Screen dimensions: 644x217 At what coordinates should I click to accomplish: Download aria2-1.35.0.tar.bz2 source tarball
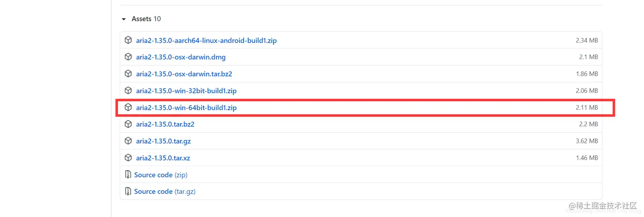(x=165, y=124)
